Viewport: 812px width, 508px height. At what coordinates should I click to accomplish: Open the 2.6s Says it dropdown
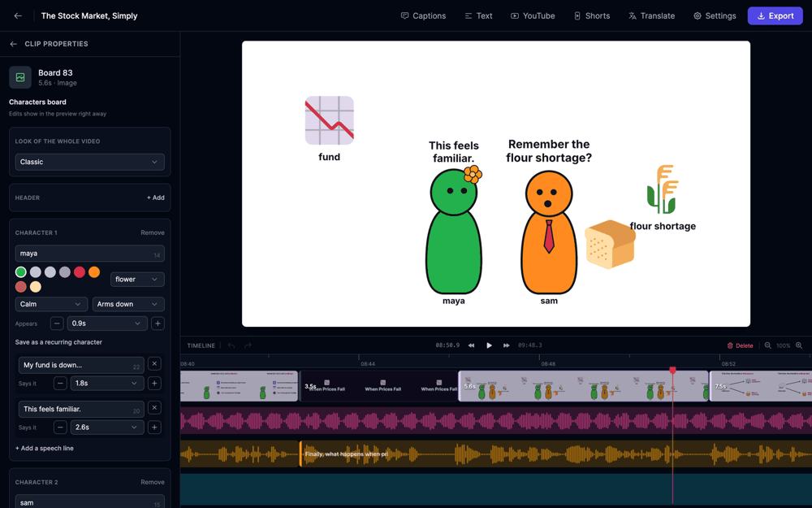click(106, 428)
